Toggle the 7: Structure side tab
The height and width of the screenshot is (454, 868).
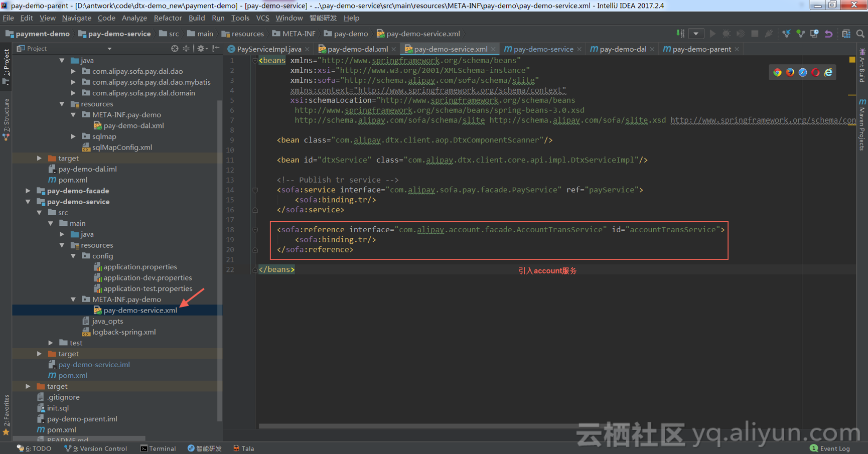[6, 119]
